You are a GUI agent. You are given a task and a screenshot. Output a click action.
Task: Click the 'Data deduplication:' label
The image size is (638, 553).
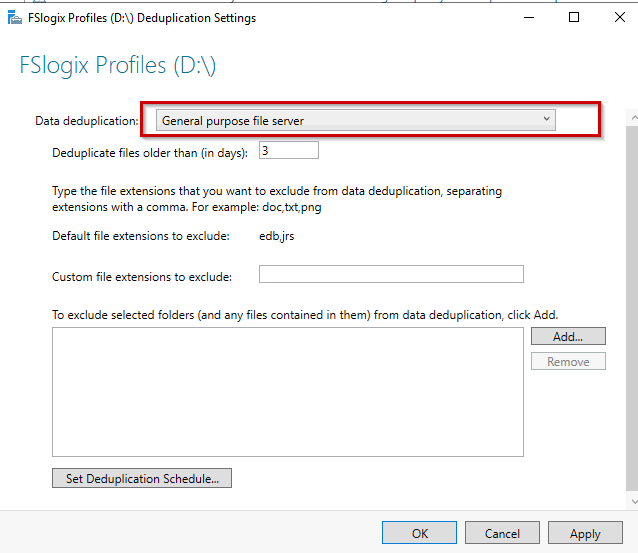(x=87, y=121)
